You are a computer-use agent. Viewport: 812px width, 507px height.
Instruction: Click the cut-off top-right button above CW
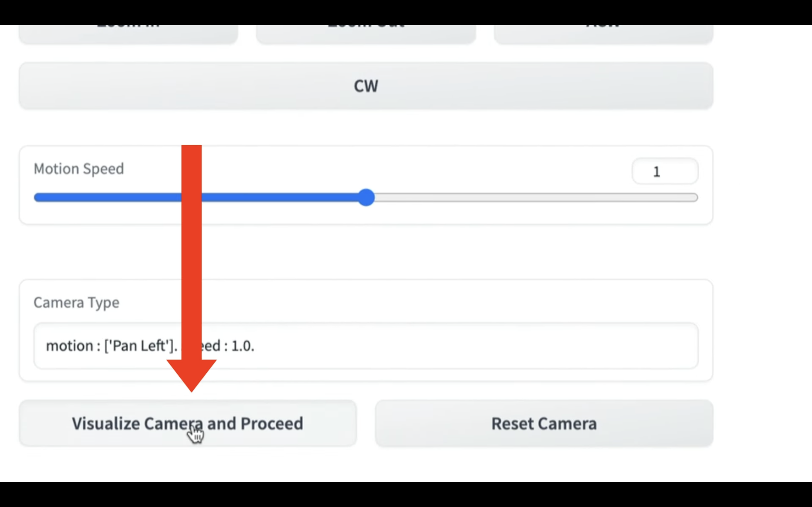603,34
